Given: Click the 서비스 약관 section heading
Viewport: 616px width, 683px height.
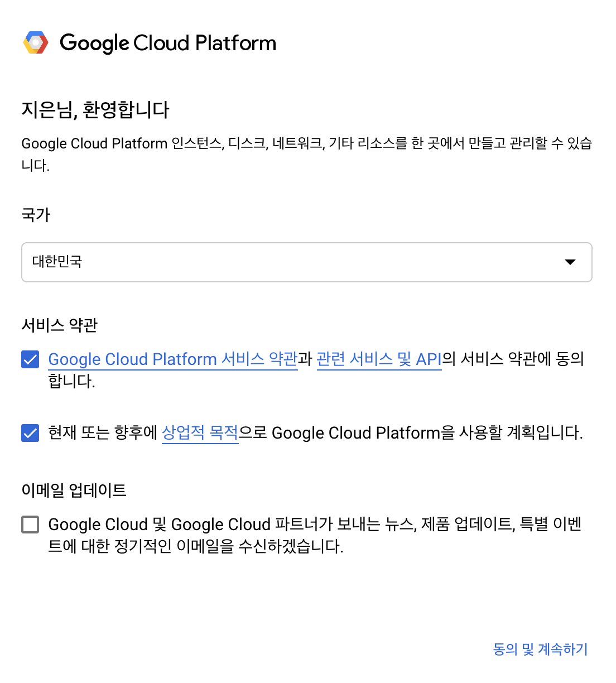Looking at the screenshot, I should (60, 325).
